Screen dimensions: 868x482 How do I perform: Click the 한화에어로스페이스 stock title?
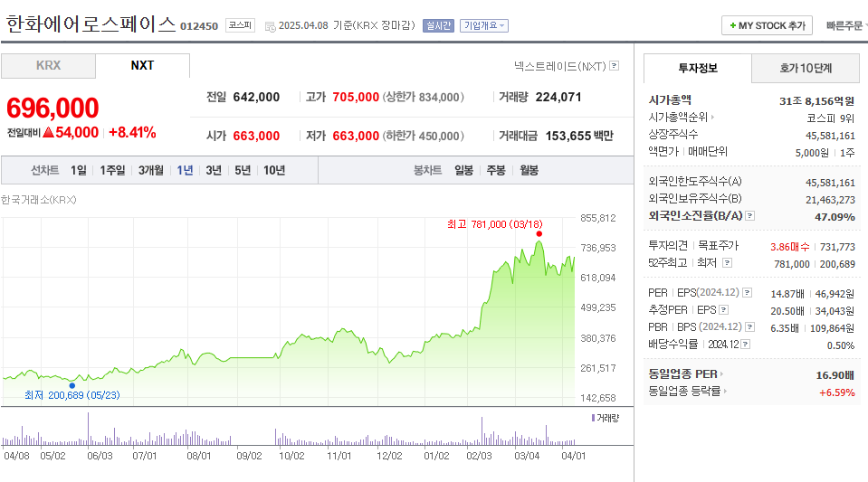91,25
